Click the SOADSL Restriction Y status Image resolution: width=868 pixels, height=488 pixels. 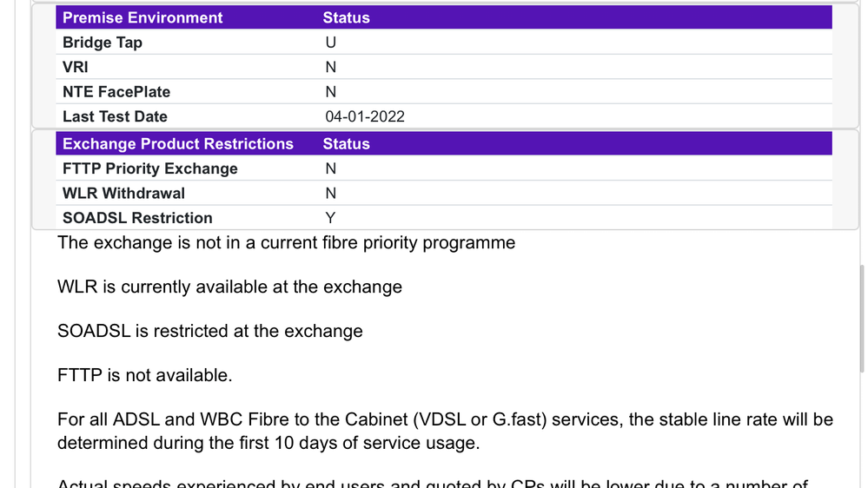click(x=330, y=218)
